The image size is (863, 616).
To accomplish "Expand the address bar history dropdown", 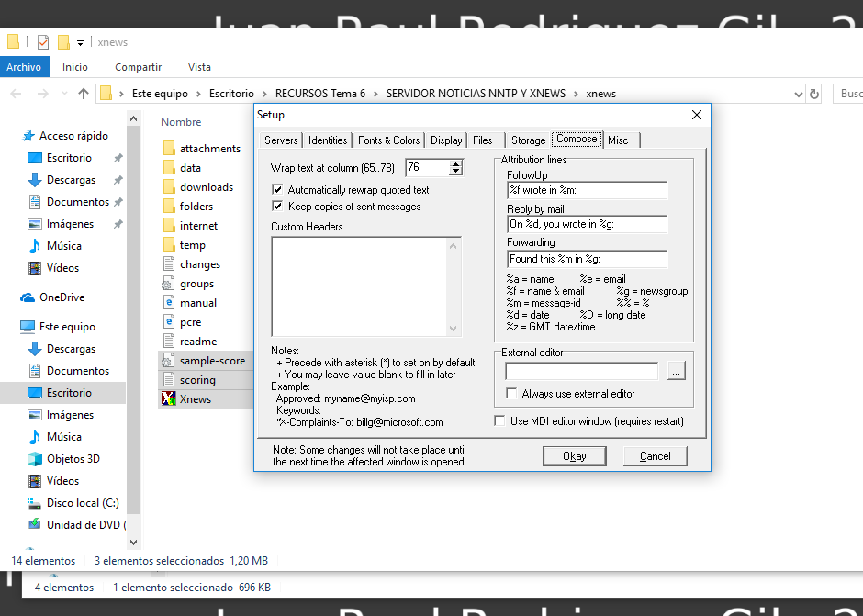I will click(799, 95).
